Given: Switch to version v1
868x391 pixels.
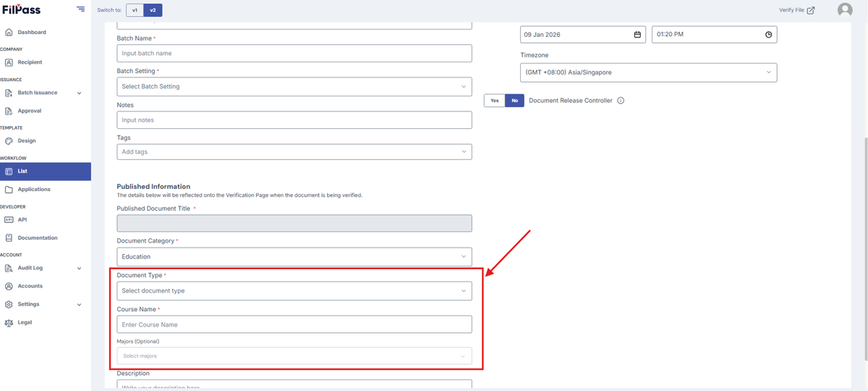Looking at the screenshot, I should click(x=135, y=10).
